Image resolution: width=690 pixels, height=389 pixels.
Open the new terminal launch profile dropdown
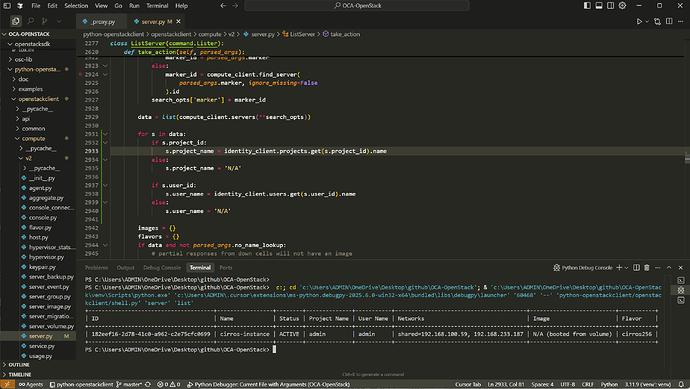(x=626, y=268)
